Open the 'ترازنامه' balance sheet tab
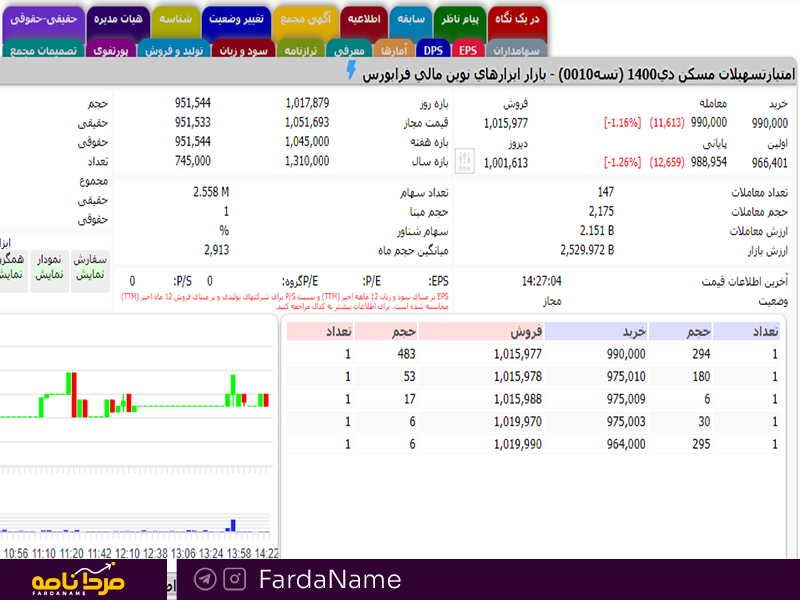This screenshot has height=600, width=800. [301, 50]
